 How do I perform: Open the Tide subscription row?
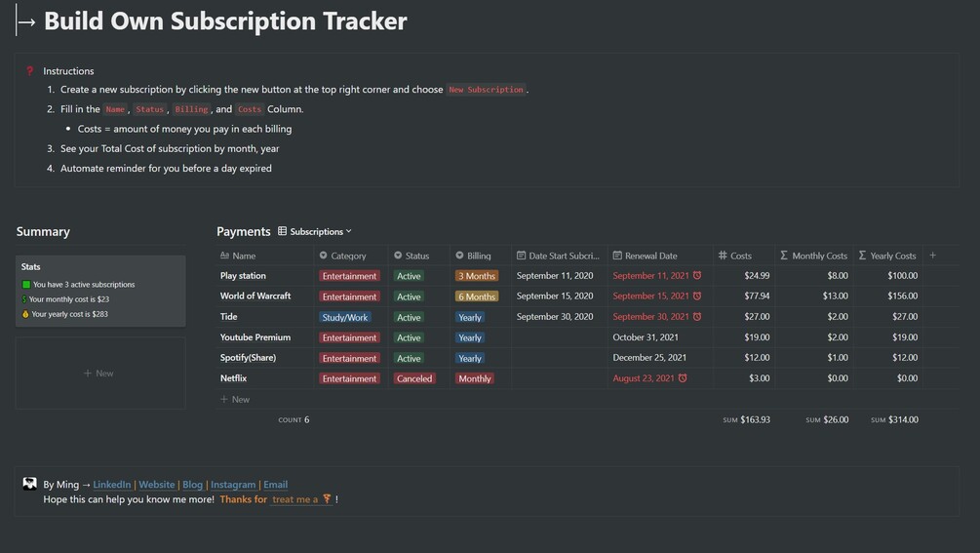pos(228,317)
